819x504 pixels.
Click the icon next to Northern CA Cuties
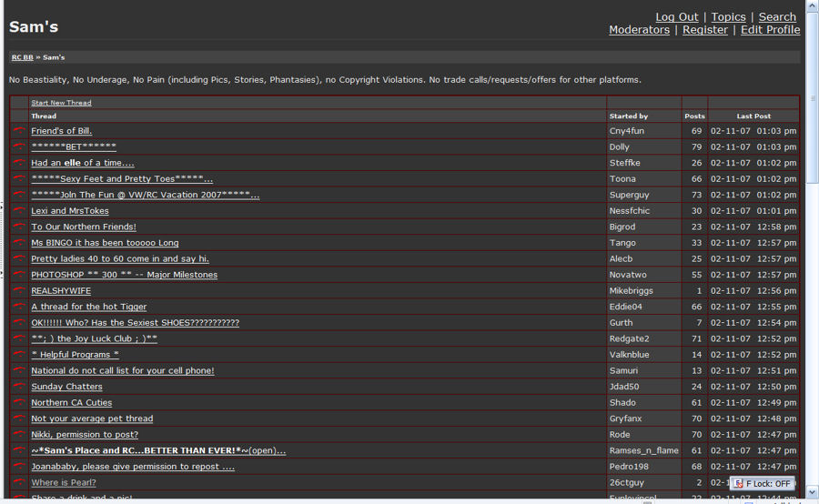point(19,403)
